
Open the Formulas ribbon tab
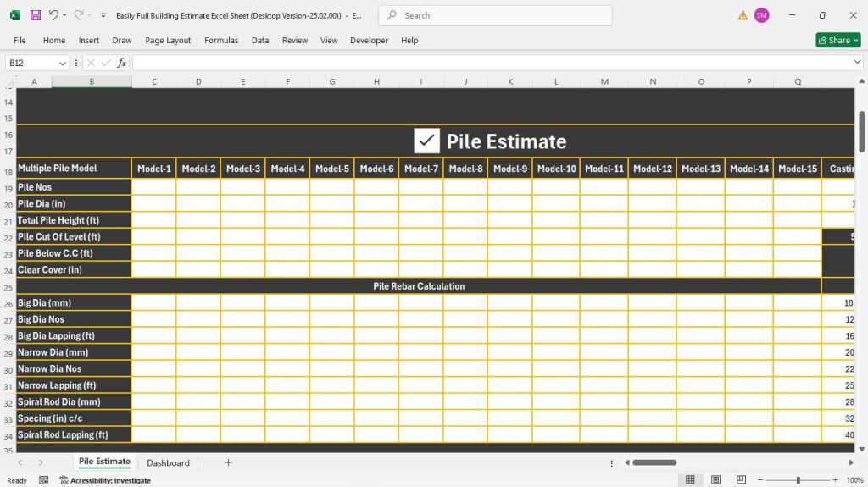coord(221,41)
